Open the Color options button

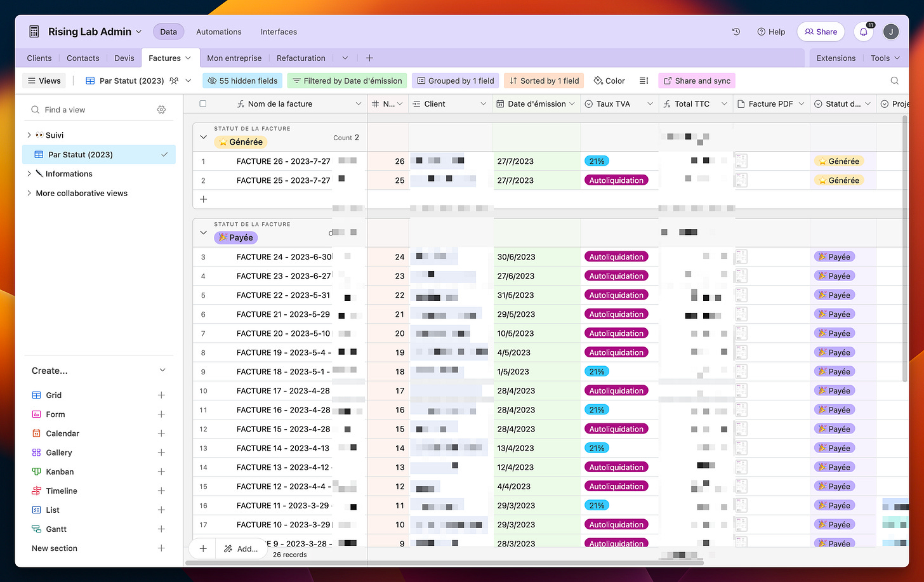[609, 81]
